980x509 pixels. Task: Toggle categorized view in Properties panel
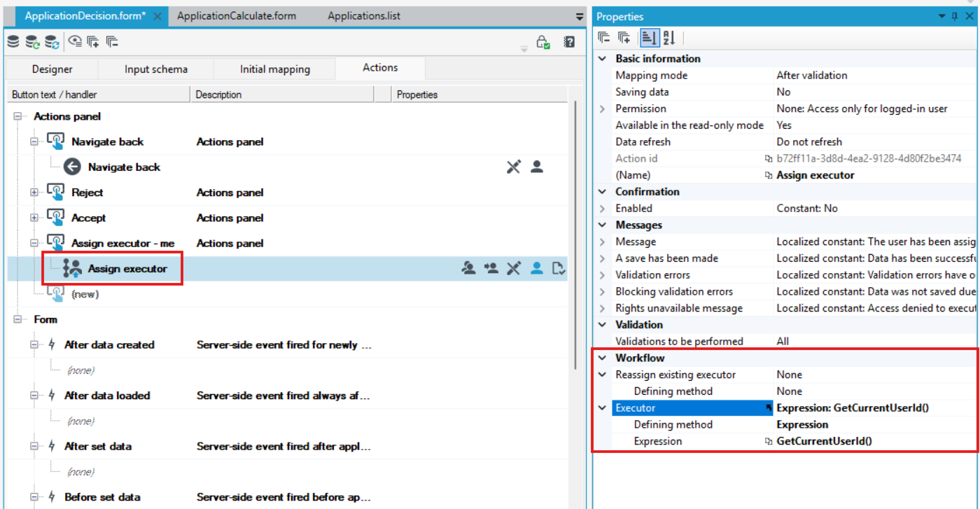[x=649, y=38]
